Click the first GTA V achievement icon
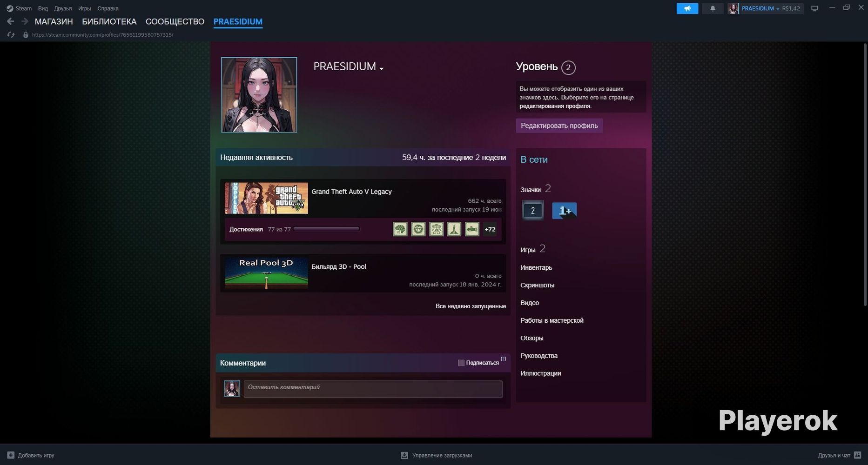The image size is (868, 465). coord(400,229)
